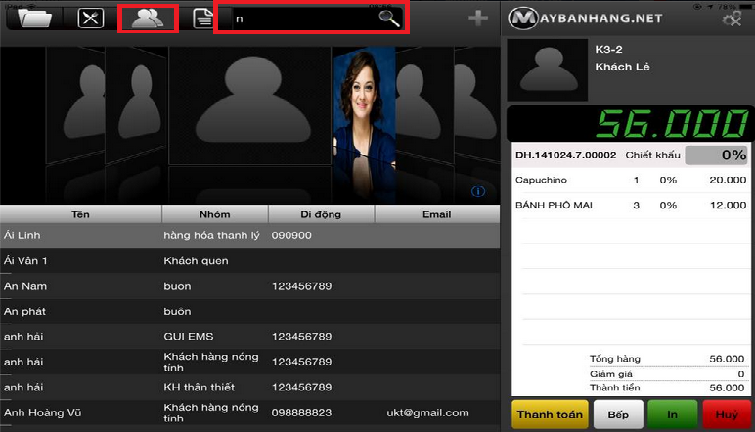
Task: Select the customers group icon
Action: pos(147,18)
